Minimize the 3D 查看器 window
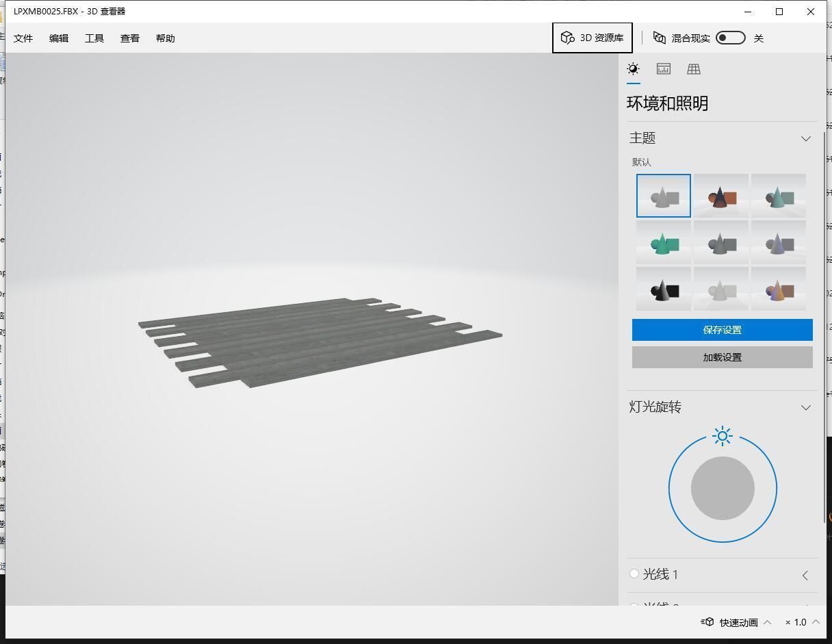Screen dimensions: 832x644 click(x=748, y=12)
